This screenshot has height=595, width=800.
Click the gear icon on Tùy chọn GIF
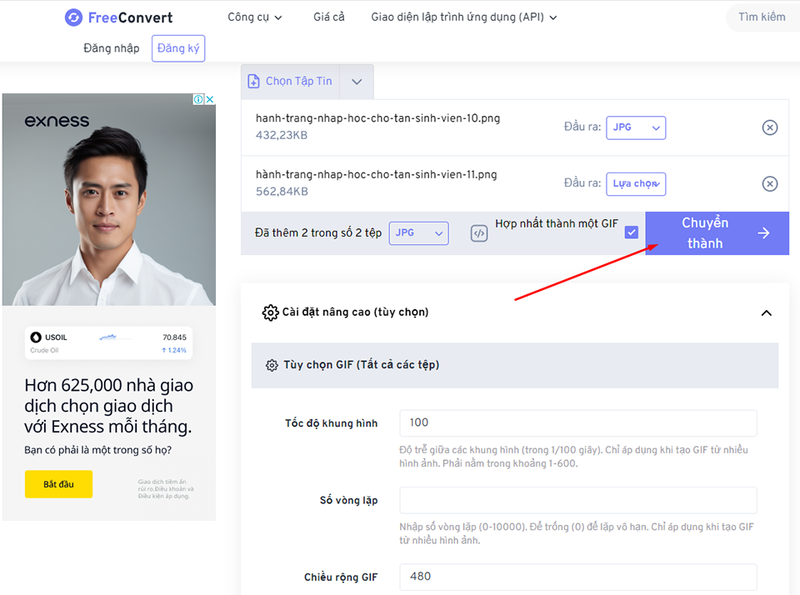pyautogui.click(x=270, y=367)
